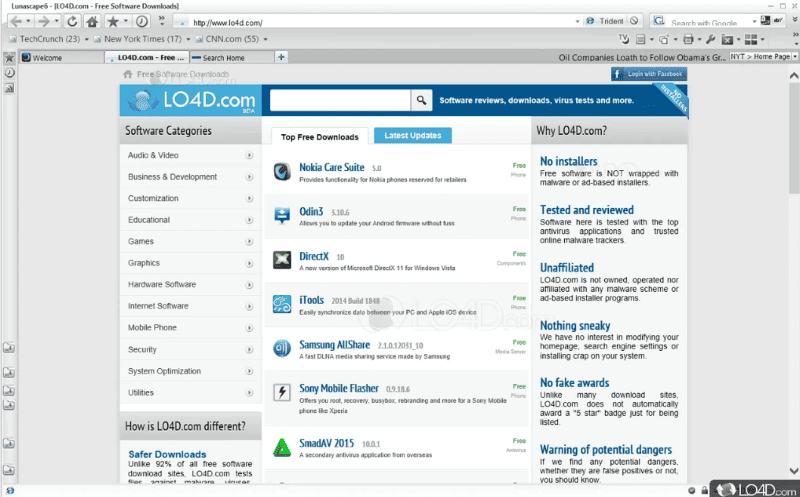
Task: Click the LO4D.com logo banner
Action: coord(190,100)
